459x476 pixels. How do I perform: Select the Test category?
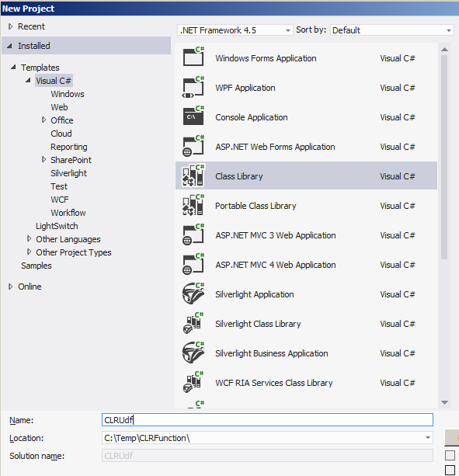59,186
